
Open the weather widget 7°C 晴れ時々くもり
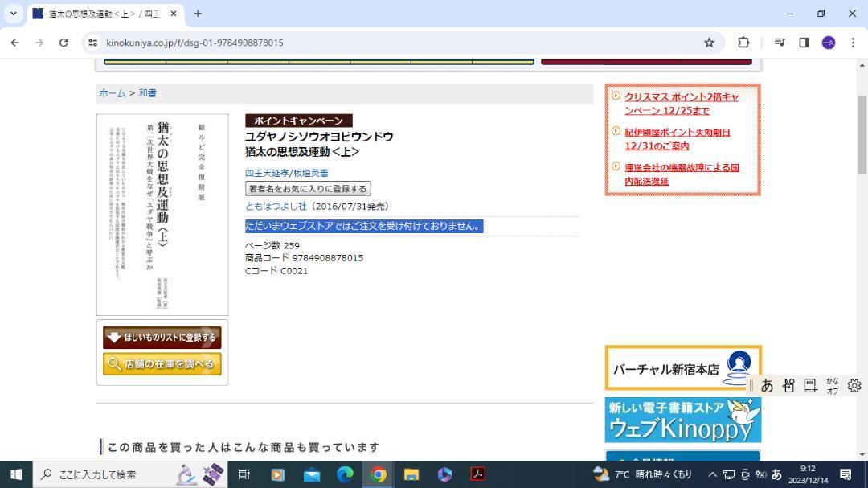[642, 474]
